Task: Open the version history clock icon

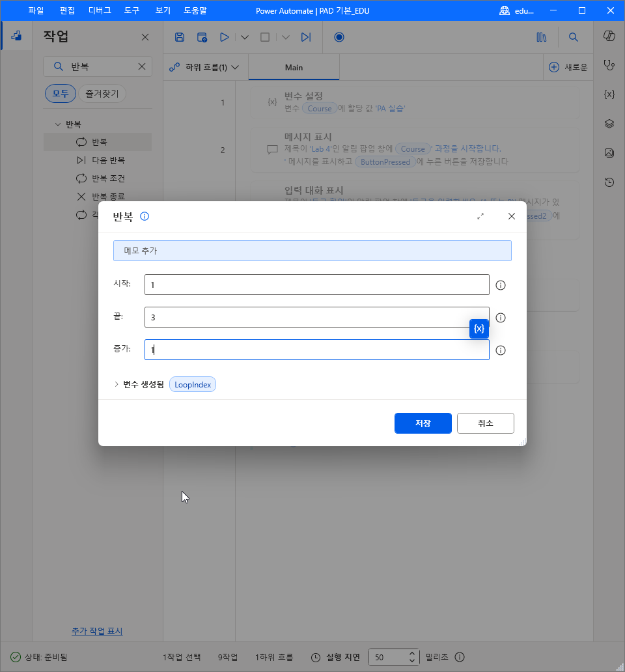Action: [x=609, y=182]
